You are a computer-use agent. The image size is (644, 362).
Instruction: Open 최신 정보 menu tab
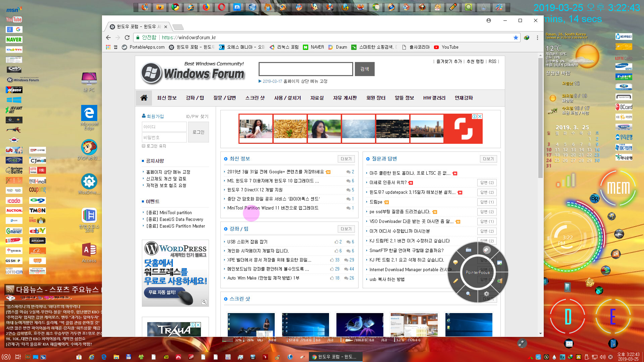coord(167,98)
